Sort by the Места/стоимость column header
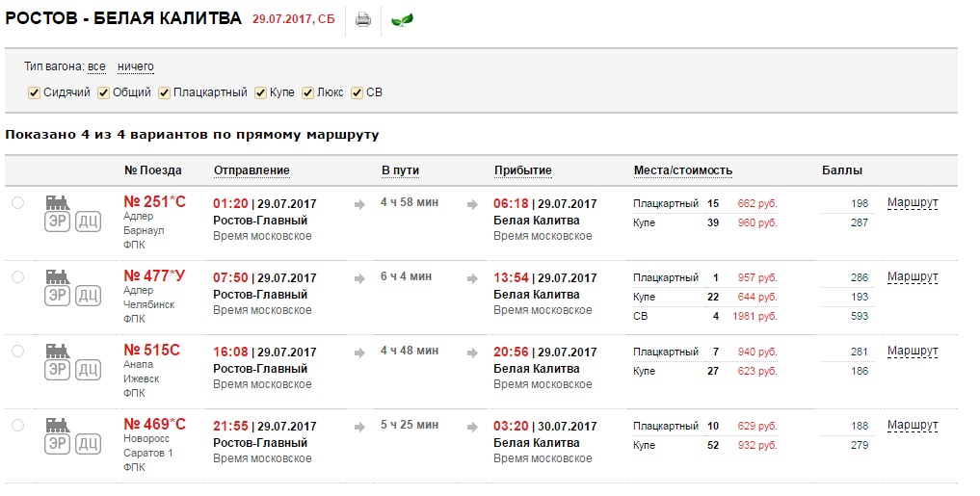The image size is (980, 496). [682, 170]
